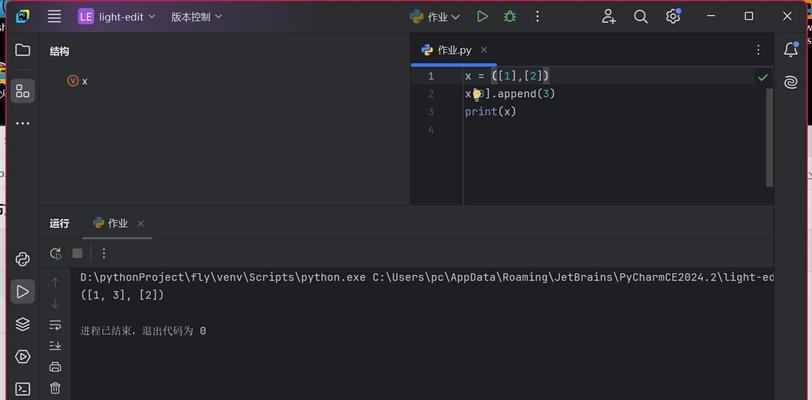Screen dimensions: 812x400
Task: Click the 运行 panel label
Action: click(x=60, y=223)
